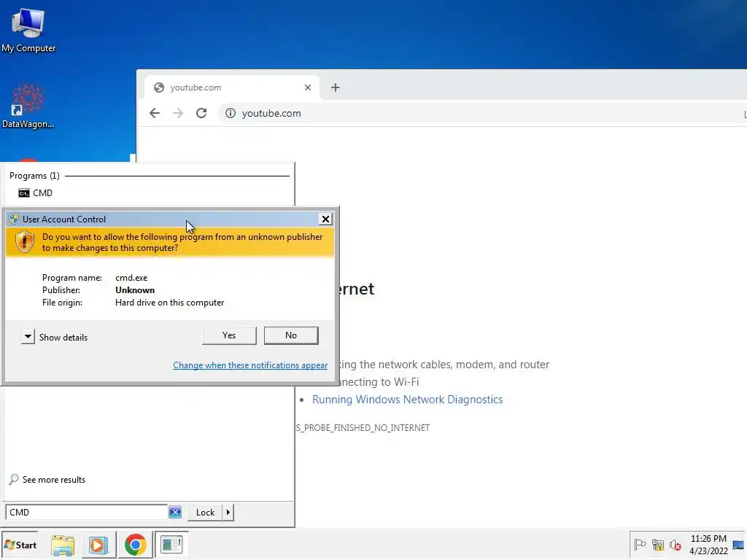747x560 pixels.
Task: Open the clock showing 11:26 PM
Action: (708, 545)
